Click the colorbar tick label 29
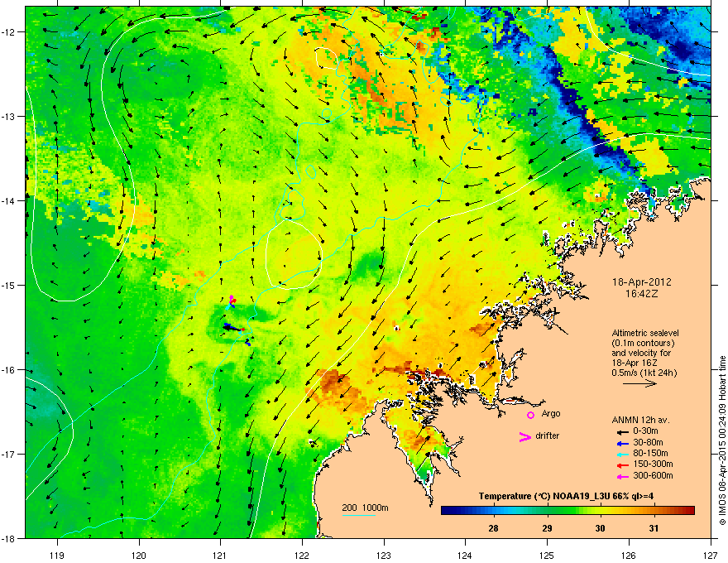The image size is (728, 563). (547, 528)
